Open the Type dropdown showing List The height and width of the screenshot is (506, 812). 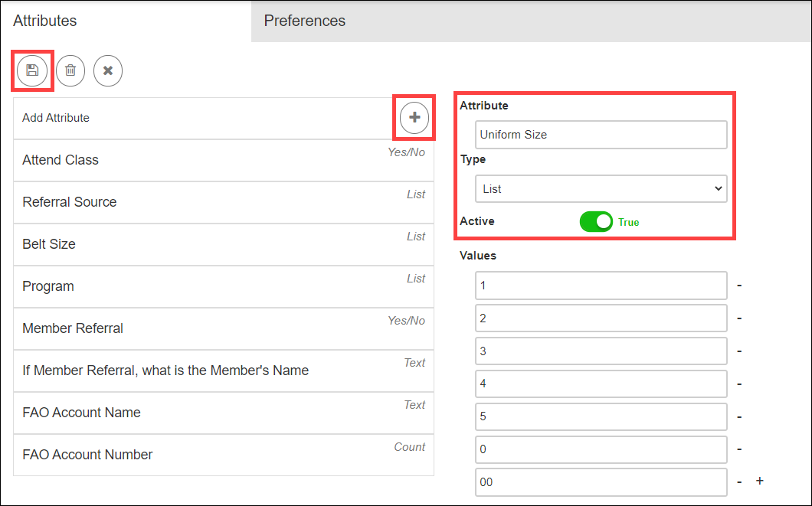(601, 189)
